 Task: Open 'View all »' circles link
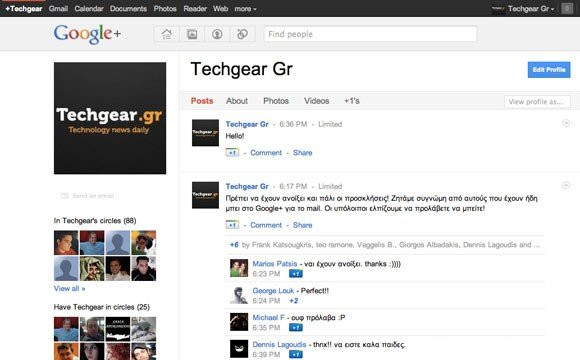(69, 289)
